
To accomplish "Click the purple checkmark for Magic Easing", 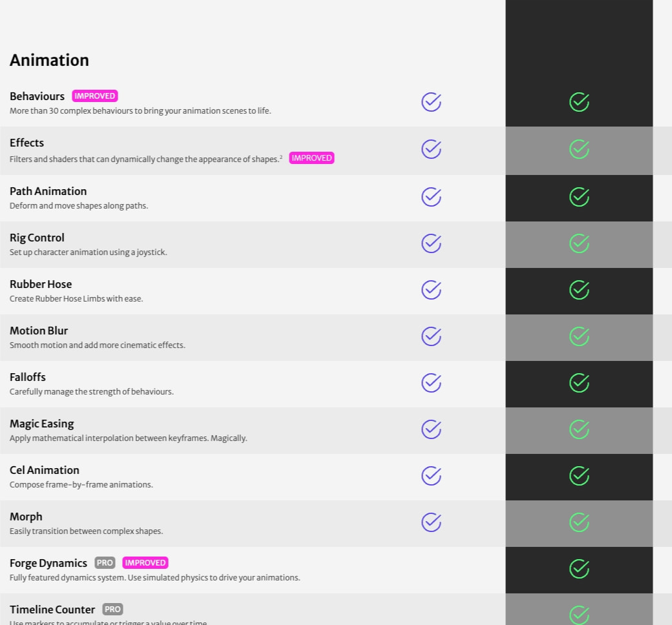I will pyautogui.click(x=431, y=429).
